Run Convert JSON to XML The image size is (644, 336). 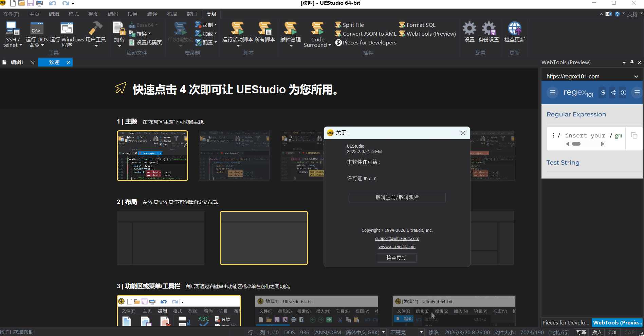(365, 34)
